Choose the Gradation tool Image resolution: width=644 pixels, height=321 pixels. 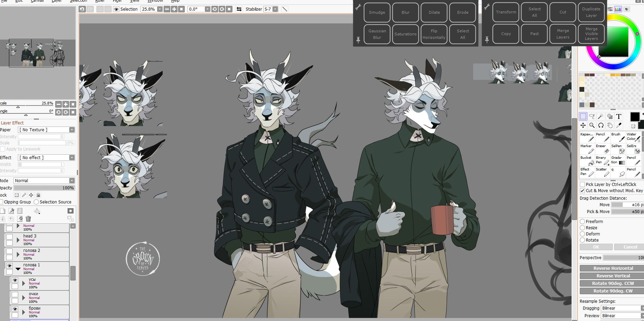pyautogui.click(x=618, y=160)
